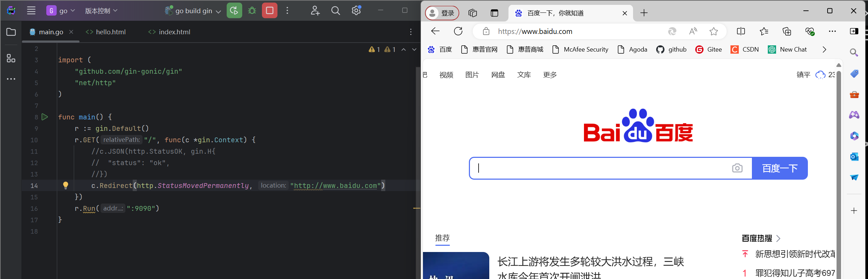
Task: Open GoLand IDE settings gear
Action: pyautogui.click(x=356, y=10)
